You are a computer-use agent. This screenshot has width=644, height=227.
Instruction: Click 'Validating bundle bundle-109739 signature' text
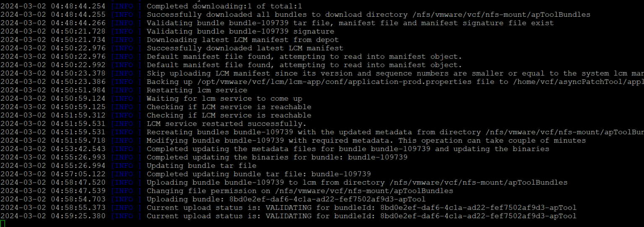(x=240, y=31)
